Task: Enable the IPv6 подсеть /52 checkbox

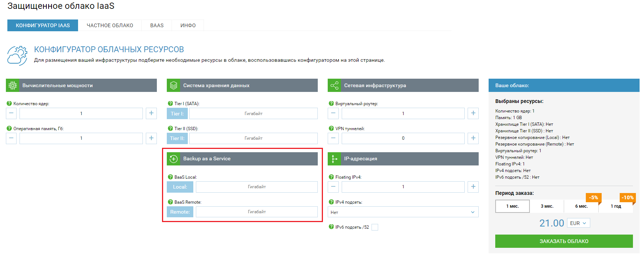Action: pos(375,227)
